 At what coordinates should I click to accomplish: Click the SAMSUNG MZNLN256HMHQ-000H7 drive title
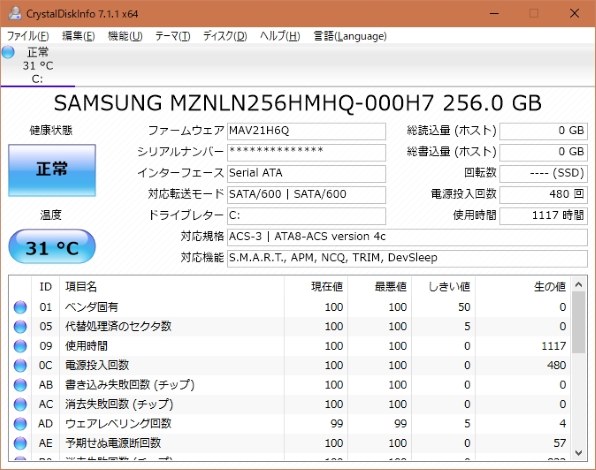tap(298, 103)
